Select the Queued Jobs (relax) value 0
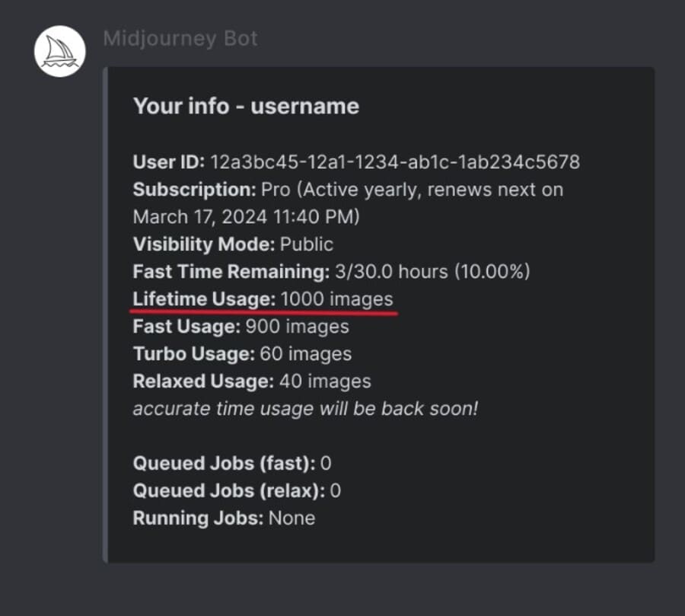Screen dimensions: 685x616 click(336, 491)
